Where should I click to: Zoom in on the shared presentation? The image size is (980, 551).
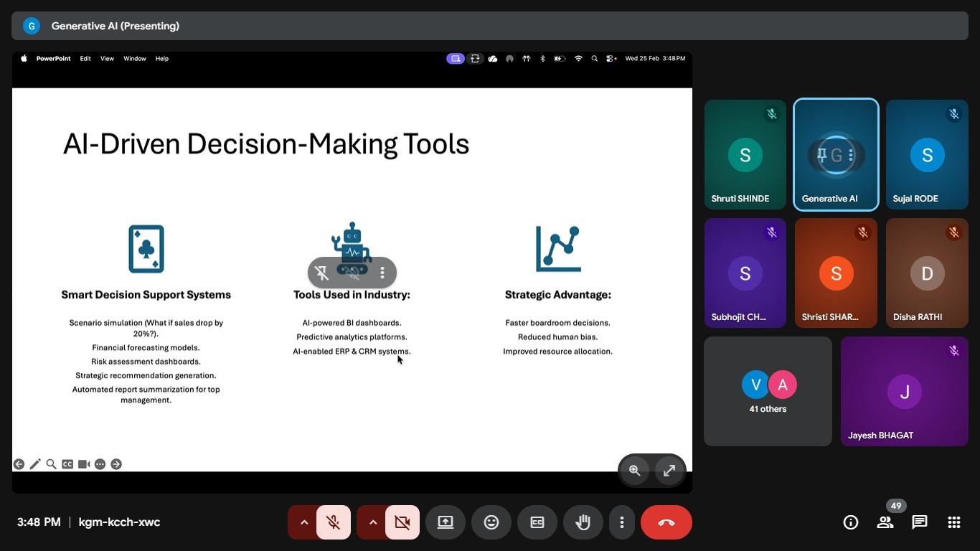[635, 471]
